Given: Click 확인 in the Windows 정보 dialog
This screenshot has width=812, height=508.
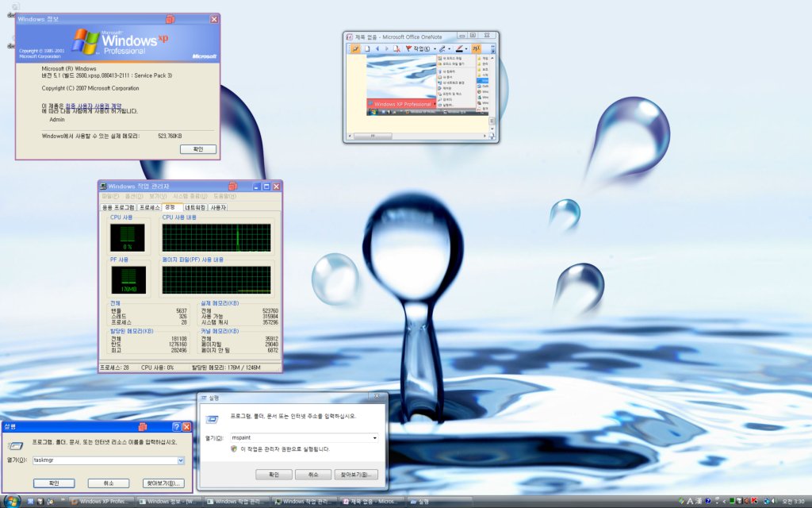Looking at the screenshot, I should (x=197, y=149).
